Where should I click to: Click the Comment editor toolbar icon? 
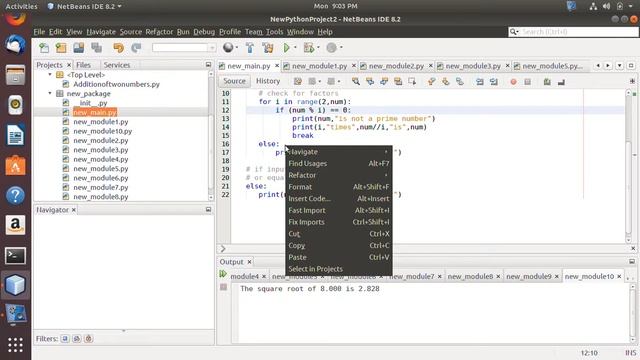coord(547,82)
